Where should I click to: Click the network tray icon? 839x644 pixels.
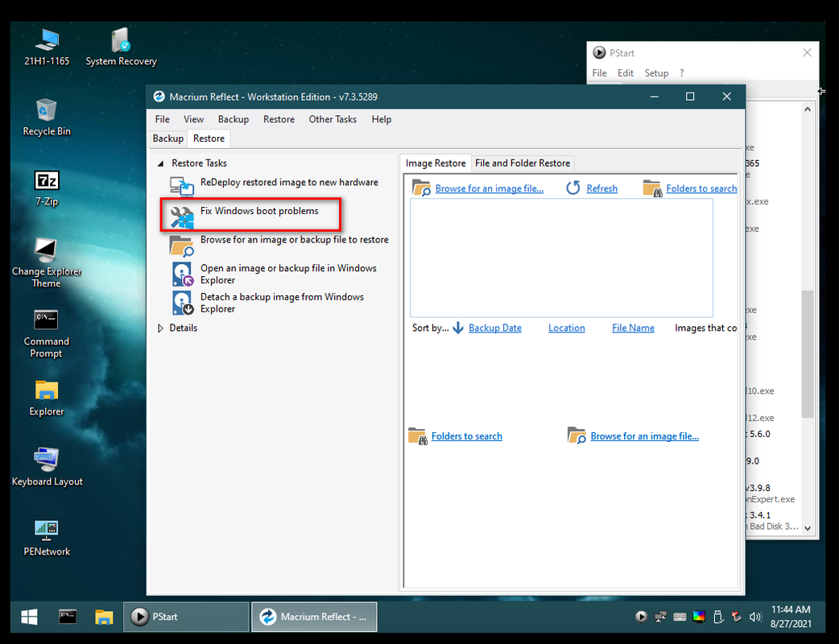click(661, 617)
